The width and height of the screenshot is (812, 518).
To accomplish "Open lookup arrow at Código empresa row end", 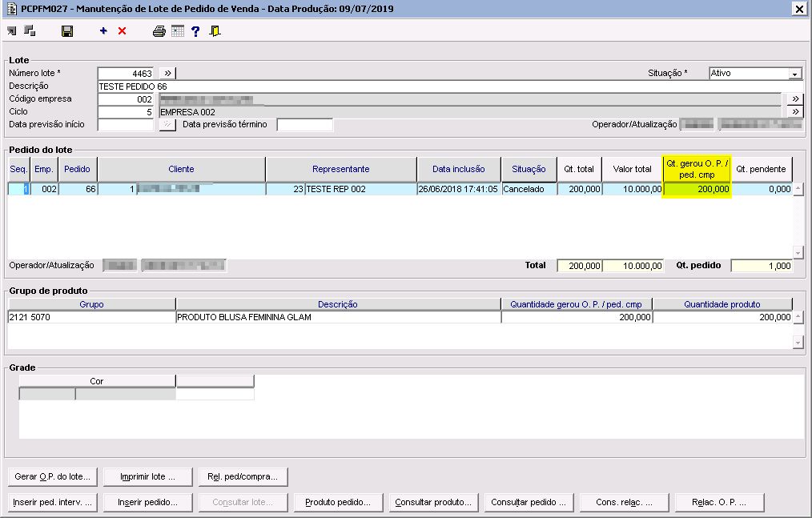I will point(795,98).
